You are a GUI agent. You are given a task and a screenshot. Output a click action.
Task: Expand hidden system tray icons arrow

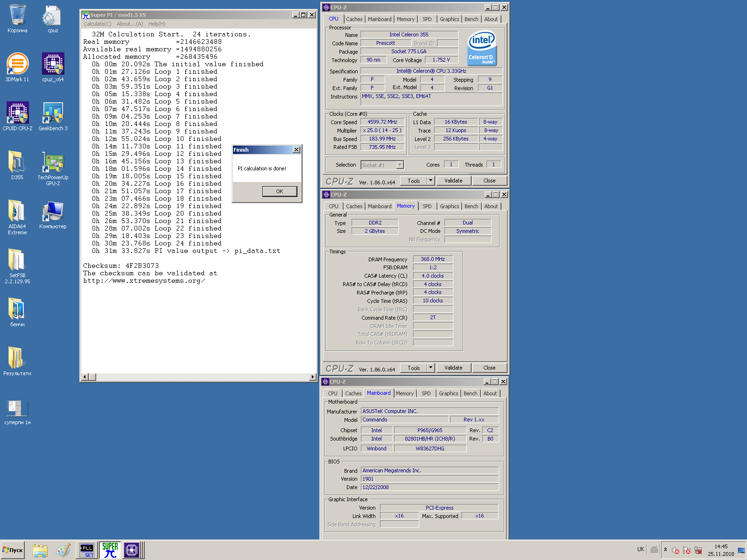(665, 550)
